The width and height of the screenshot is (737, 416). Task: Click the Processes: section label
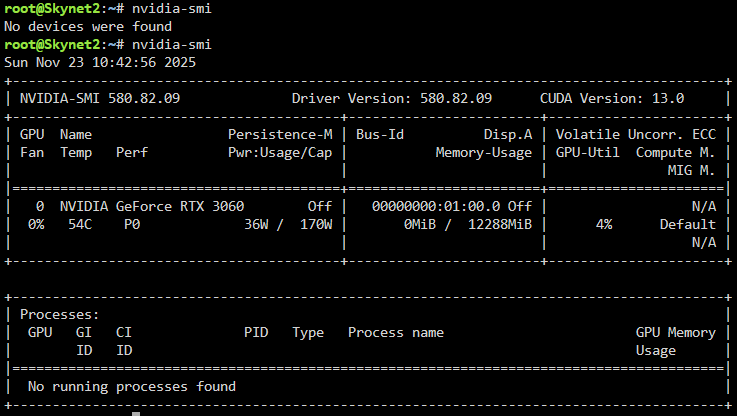[60, 314]
